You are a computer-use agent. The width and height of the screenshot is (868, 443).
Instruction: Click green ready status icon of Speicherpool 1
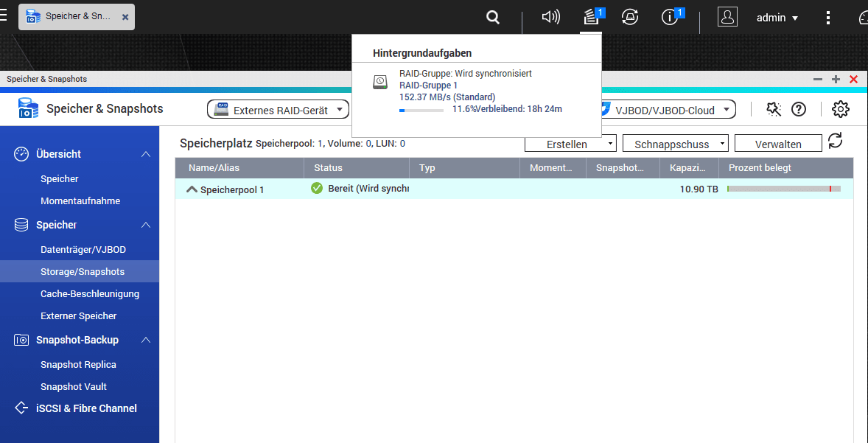point(317,188)
